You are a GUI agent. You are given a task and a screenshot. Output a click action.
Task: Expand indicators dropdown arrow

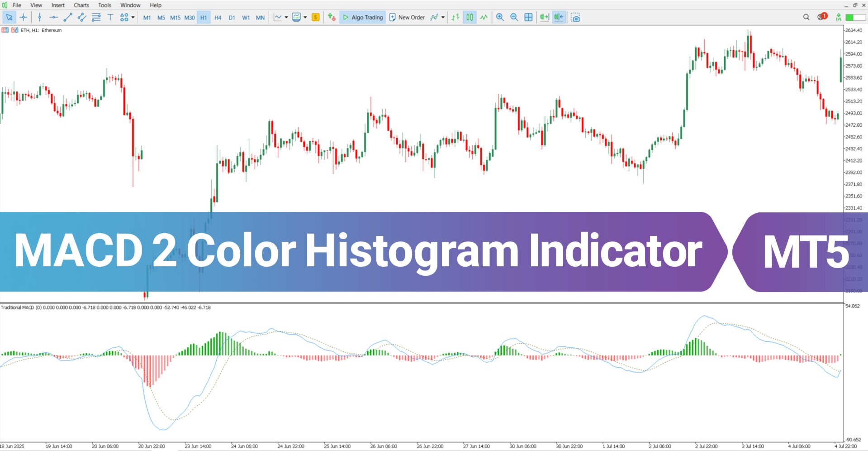click(305, 17)
